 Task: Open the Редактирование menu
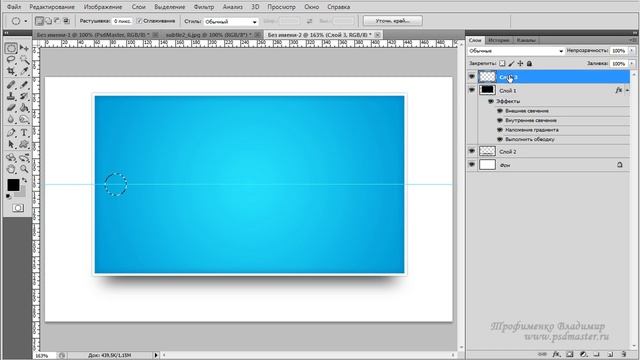52,7
